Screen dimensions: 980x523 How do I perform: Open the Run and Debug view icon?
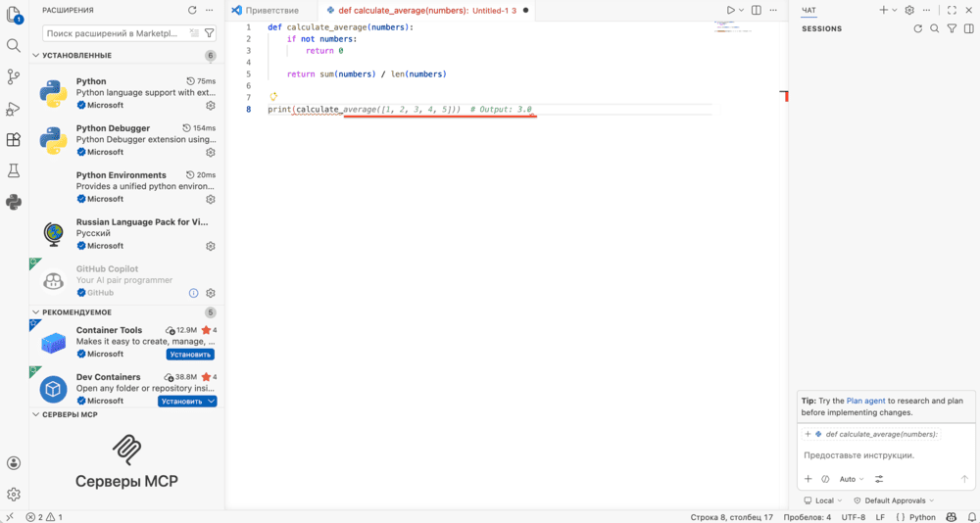pos(13,109)
